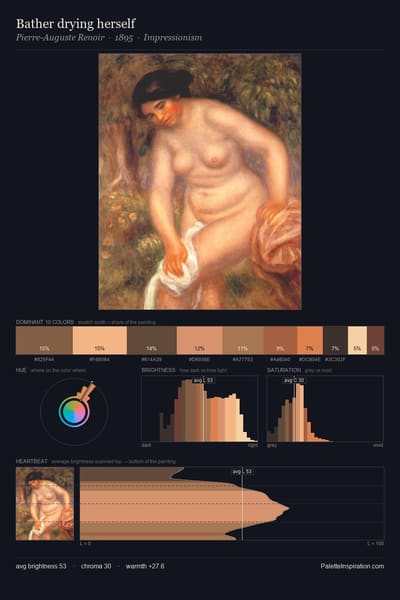Image resolution: width=400 pixels, height=600 pixels.
Task: Click the avg L 53 heartbeat marker
Action: 242,471
